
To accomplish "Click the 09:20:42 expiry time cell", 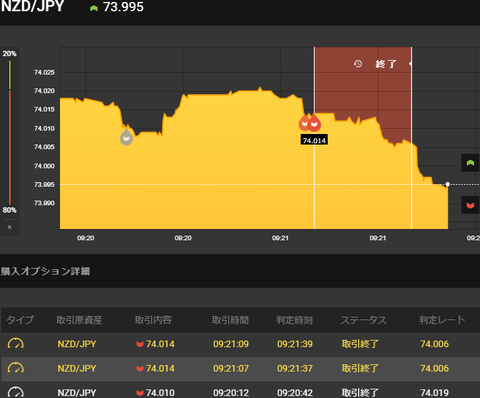I will point(295,393).
